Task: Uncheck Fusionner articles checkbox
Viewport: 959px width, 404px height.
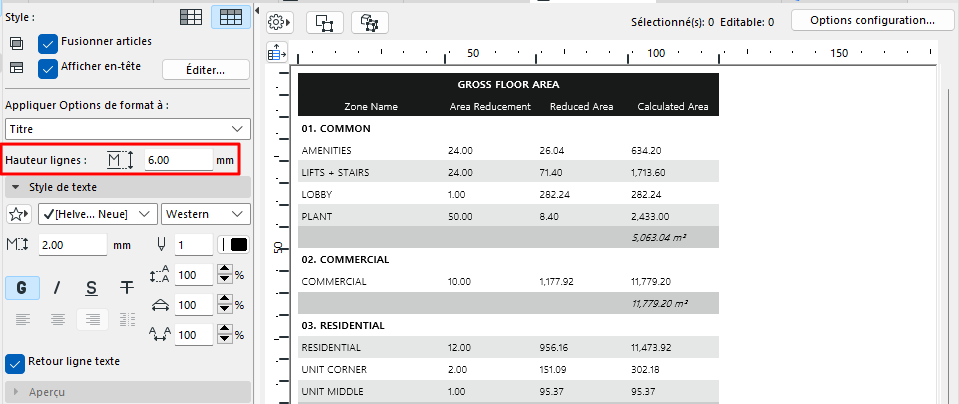Action: 47,43
